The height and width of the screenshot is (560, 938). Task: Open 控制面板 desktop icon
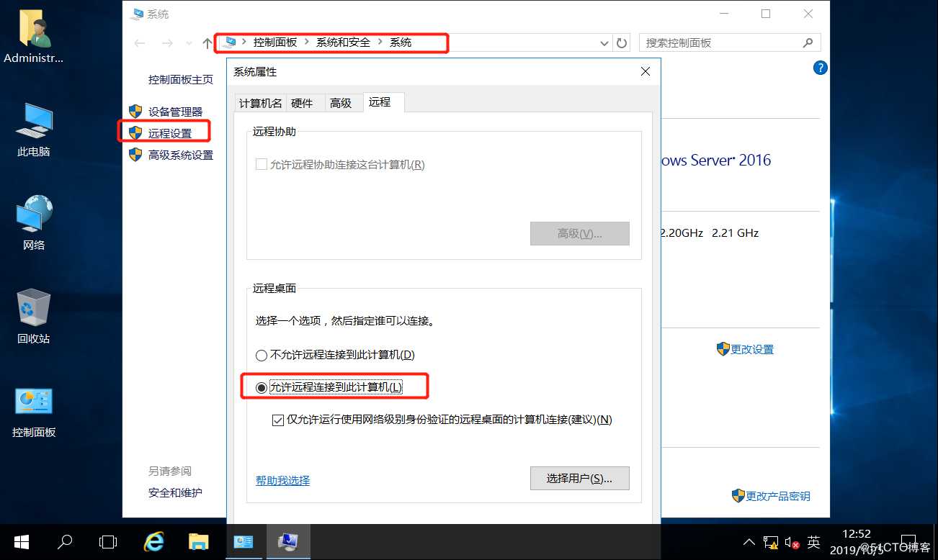click(34, 412)
